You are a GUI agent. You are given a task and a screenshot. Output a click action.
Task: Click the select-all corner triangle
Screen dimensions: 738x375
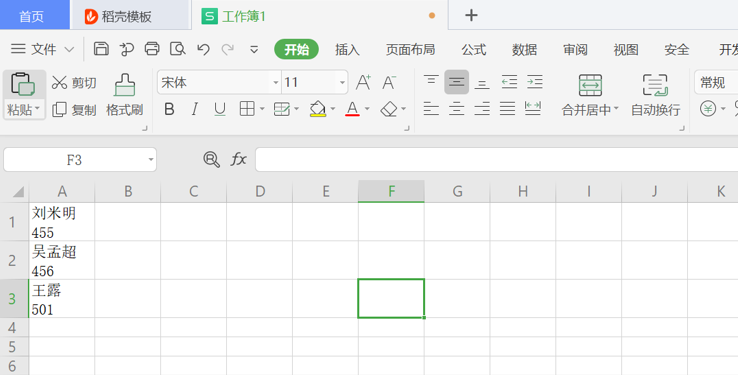(x=18, y=191)
